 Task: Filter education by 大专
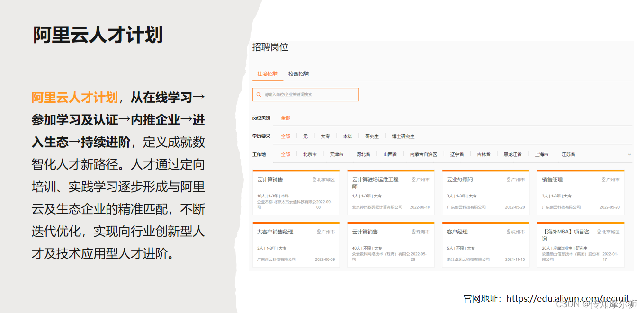click(x=325, y=136)
